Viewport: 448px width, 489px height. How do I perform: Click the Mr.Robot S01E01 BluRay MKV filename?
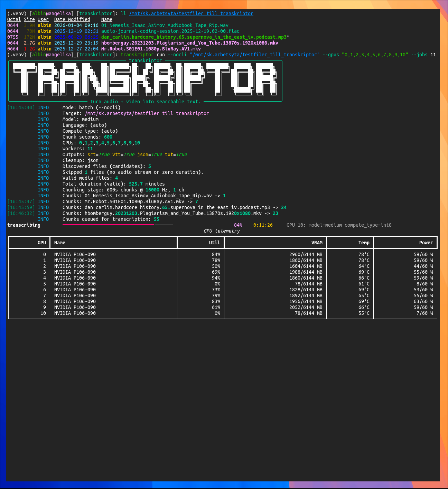pos(150,49)
